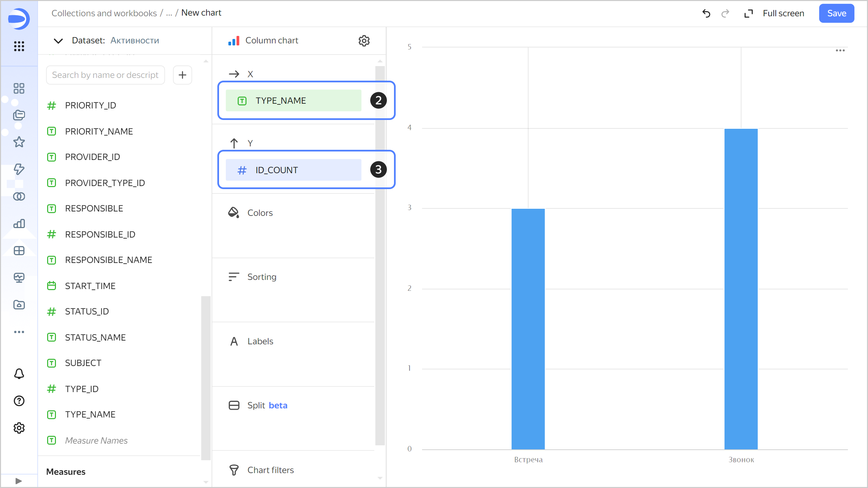Open notifications bell icon in sidebar

pyautogui.click(x=19, y=374)
